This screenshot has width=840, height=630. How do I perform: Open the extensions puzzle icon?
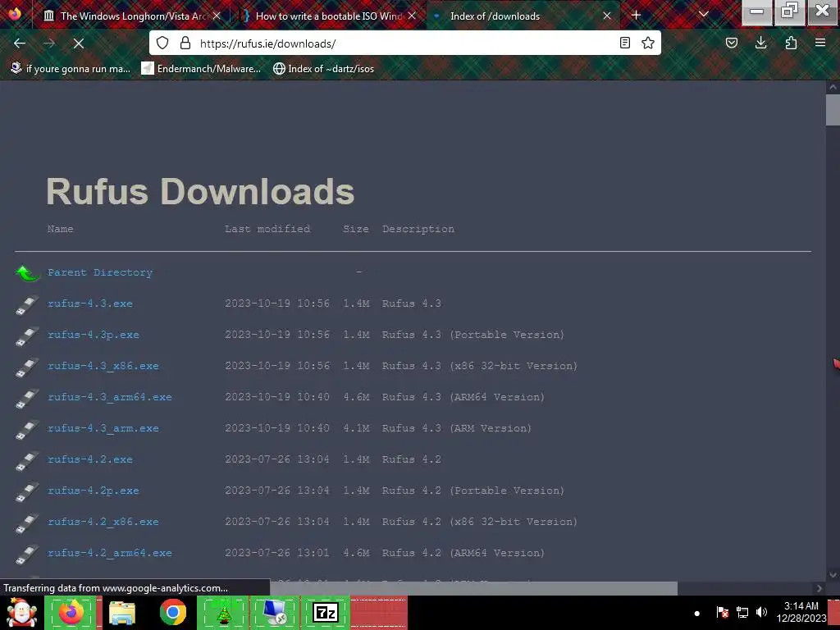791,43
